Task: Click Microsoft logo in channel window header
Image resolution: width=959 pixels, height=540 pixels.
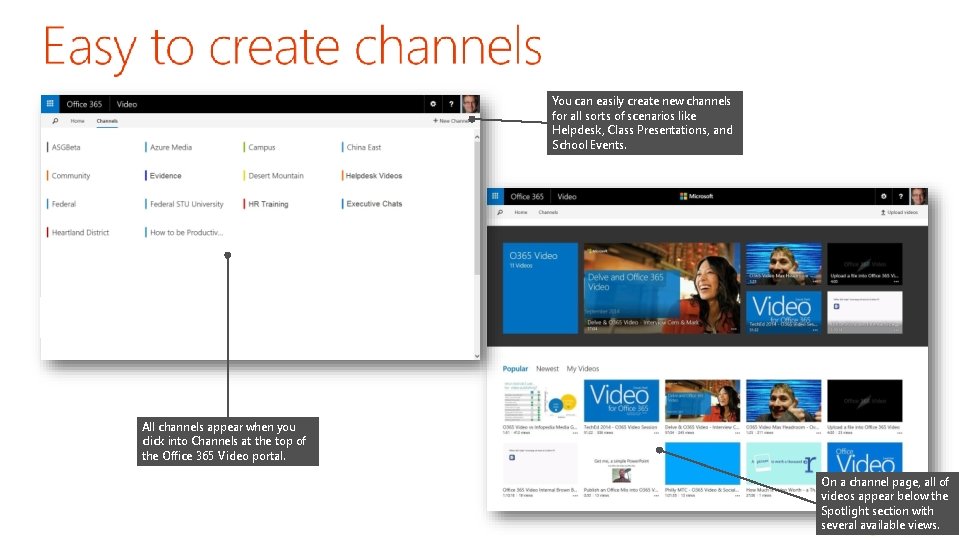Action: coord(697,196)
